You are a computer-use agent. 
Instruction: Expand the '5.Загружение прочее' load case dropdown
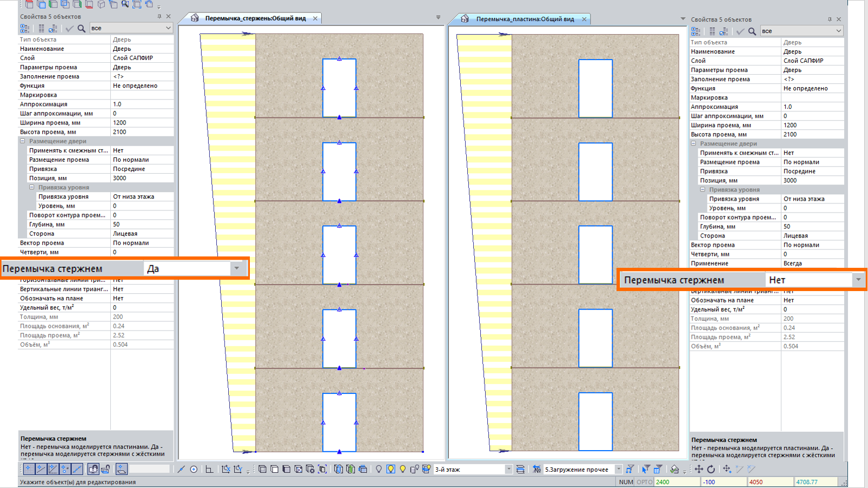coord(618,469)
